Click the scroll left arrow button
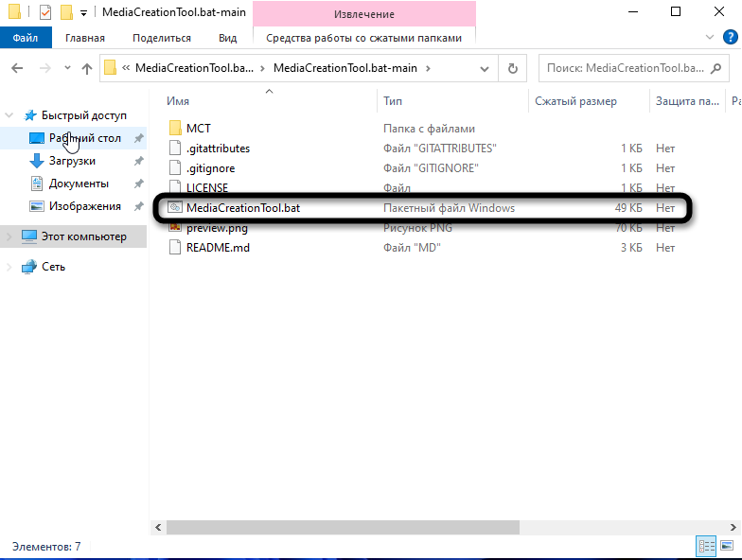Screen dimensions: 742x560 click(158, 527)
